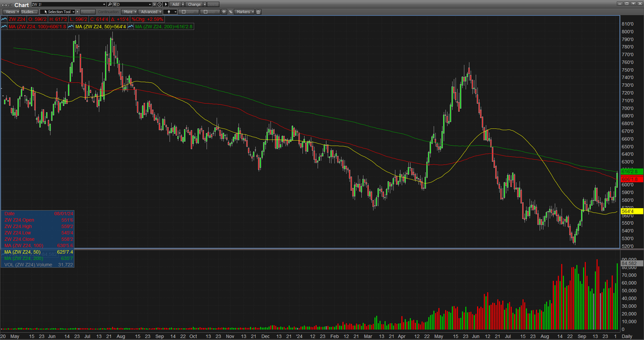Expand the Add button dropdown arrow

coord(182,4)
